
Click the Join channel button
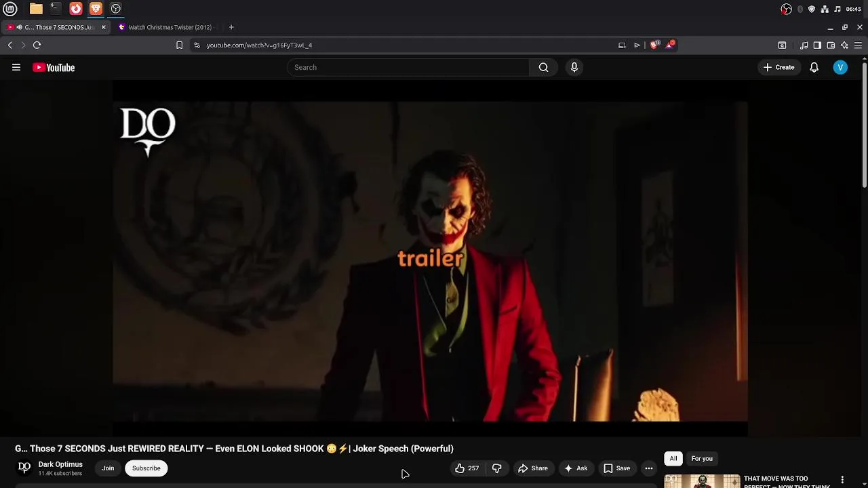pos(108,468)
